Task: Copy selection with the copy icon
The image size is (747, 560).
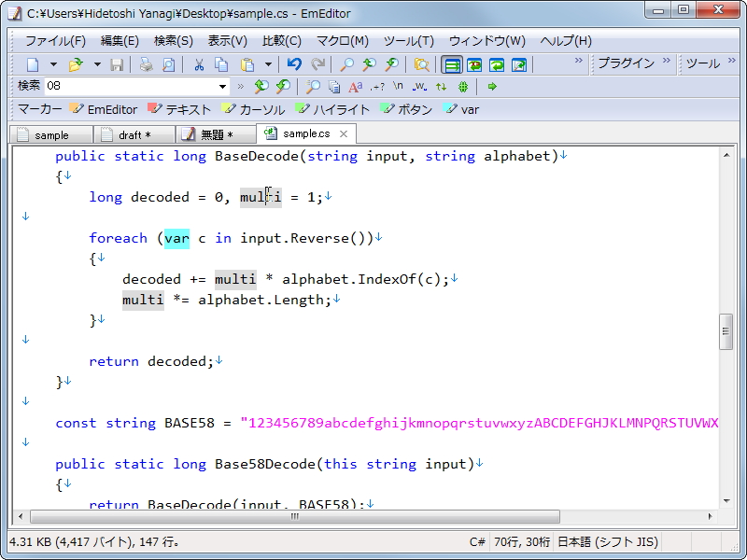Action: tap(221, 64)
